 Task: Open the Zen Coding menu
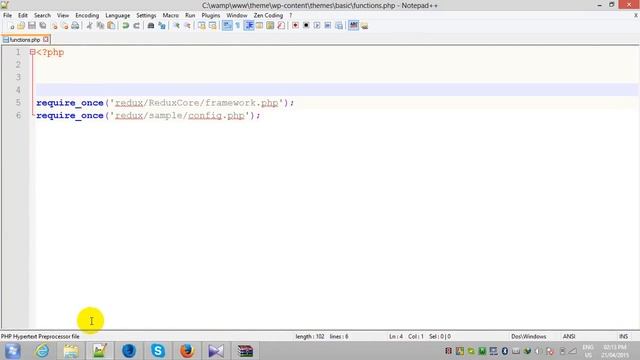[x=268, y=15]
